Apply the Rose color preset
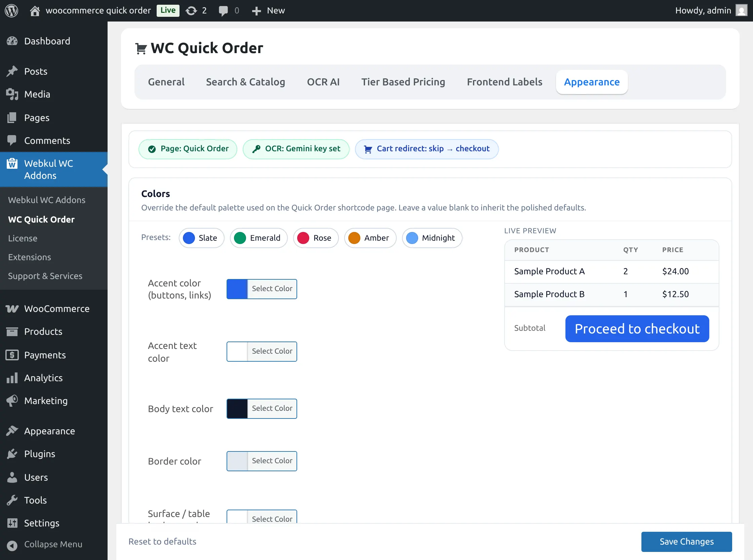Image resolution: width=753 pixels, height=560 pixels. pyautogui.click(x=316, y=238)
